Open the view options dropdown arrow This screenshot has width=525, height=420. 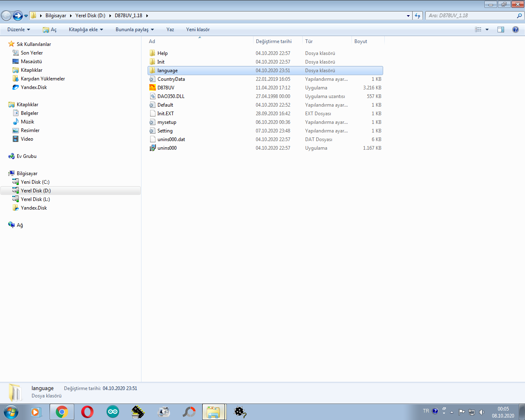point(487,30)
